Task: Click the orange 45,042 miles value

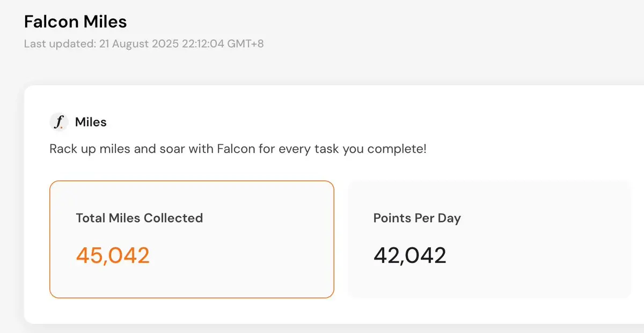Action: click(113, 255)
